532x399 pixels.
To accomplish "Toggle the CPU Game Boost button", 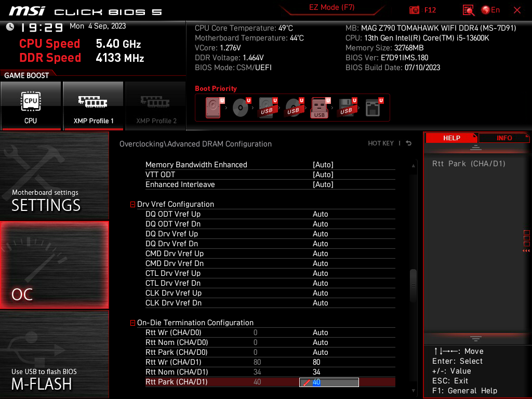I will point(31,106).
